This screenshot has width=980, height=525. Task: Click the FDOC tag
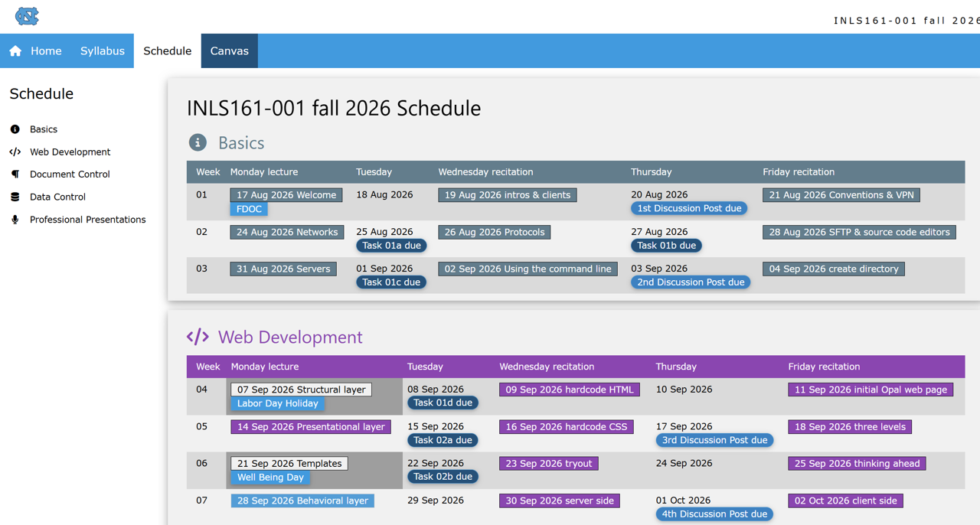pos(249,209)
